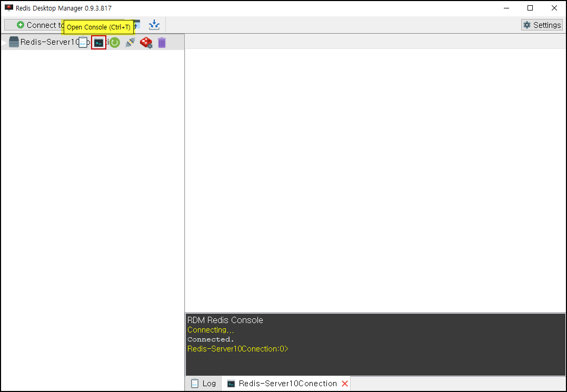Edit connection settings red Redis icon

pos(146,43)
